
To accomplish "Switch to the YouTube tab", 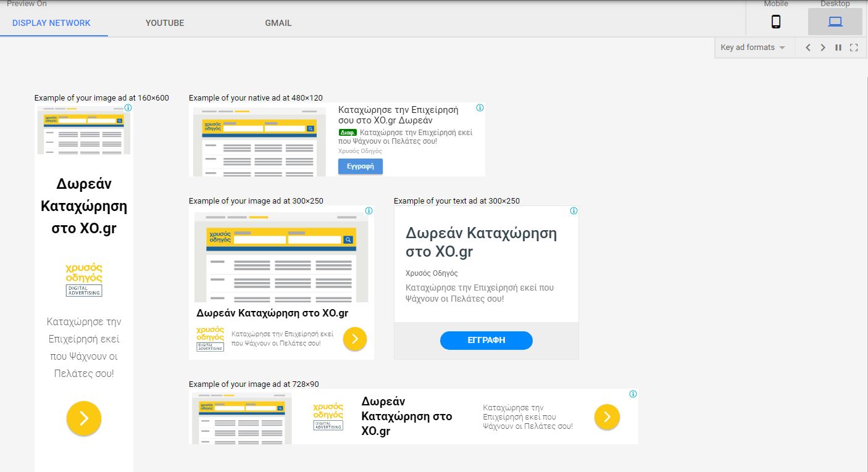I will (x=165, y=23).
